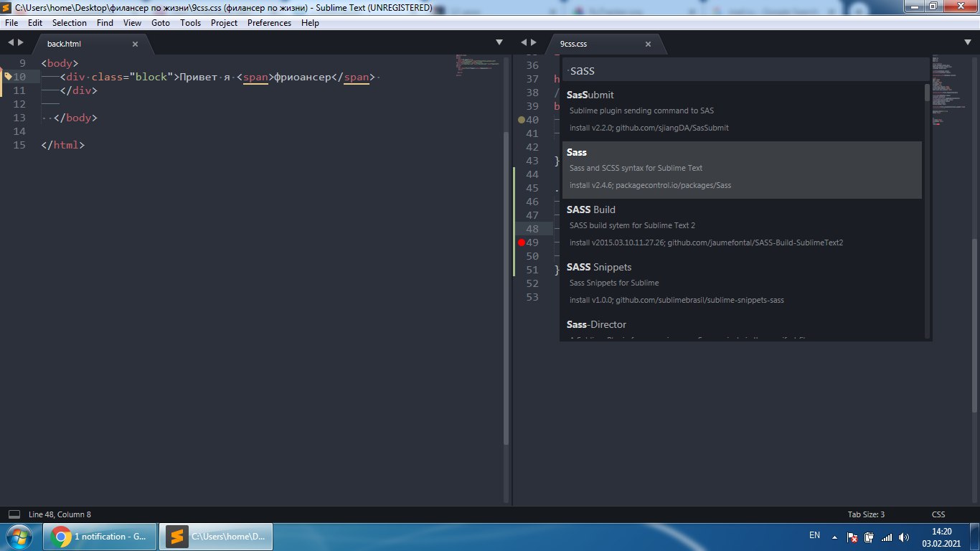Open the Action Center flag icon
The width and height of the screenshot is (980, 551).
click(x=852, y=537)
